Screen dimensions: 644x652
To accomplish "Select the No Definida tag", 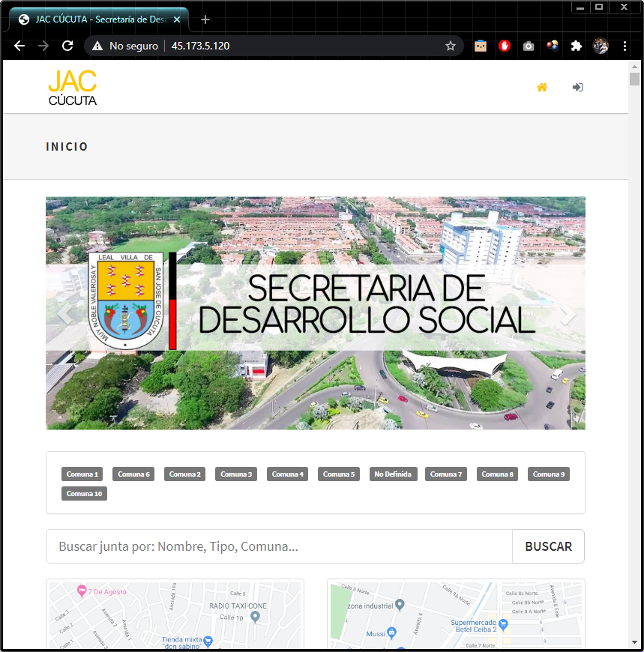I will [x=393, y=474].
